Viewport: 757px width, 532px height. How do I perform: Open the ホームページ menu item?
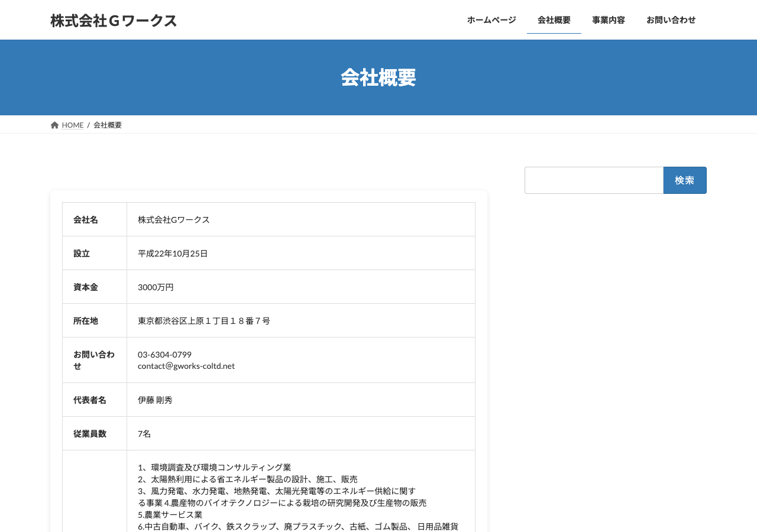491,20
